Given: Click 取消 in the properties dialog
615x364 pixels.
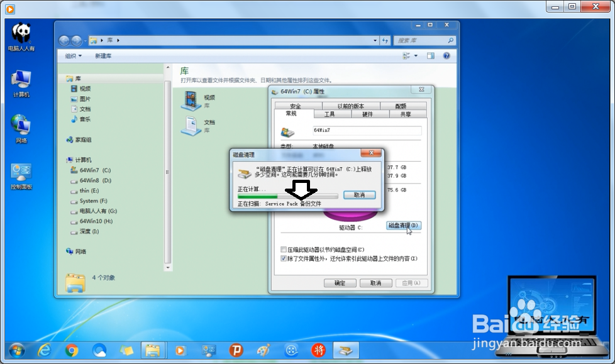Looking at the screenshot, I should click(x=376, y=283).
